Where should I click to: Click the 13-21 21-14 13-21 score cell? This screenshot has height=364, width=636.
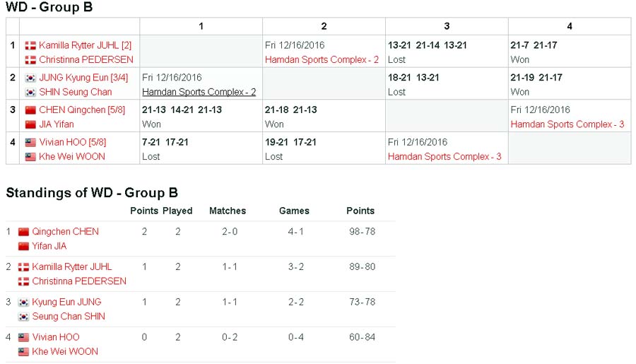pyautogui.click(x=427, y=45)
